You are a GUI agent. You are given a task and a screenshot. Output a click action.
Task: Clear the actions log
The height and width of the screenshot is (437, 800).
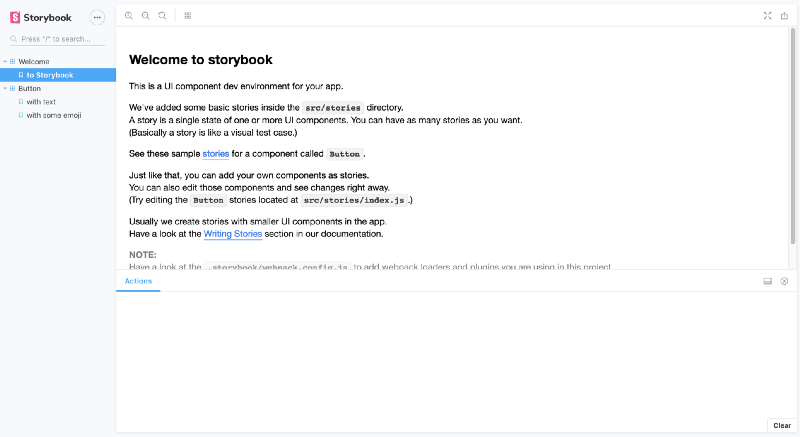[x=782, y=425]
